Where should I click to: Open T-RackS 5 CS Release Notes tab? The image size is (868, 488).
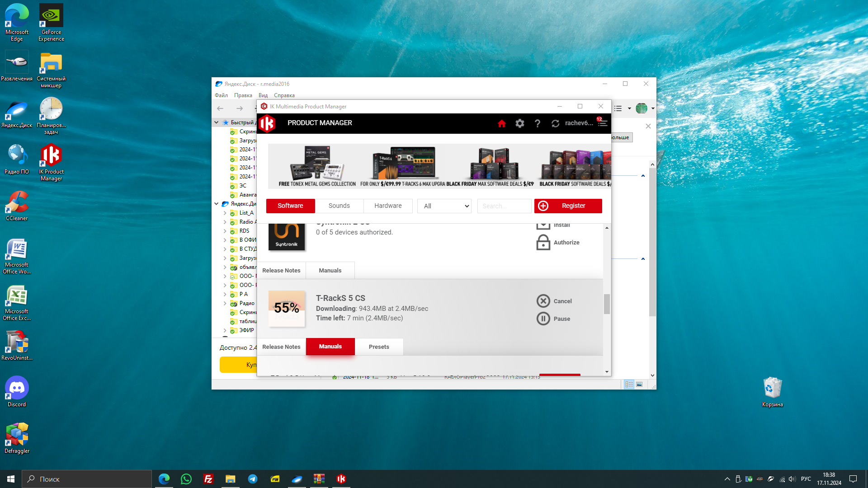click(281, 347)
